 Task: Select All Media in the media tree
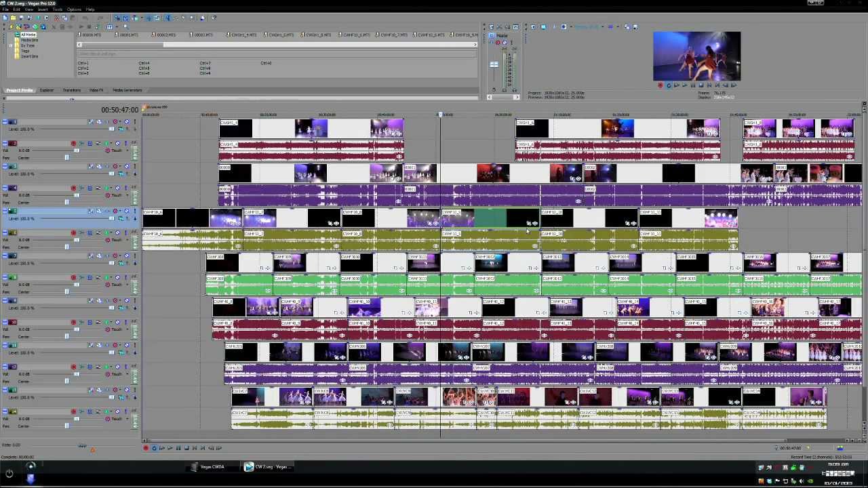tap(28, 35)
